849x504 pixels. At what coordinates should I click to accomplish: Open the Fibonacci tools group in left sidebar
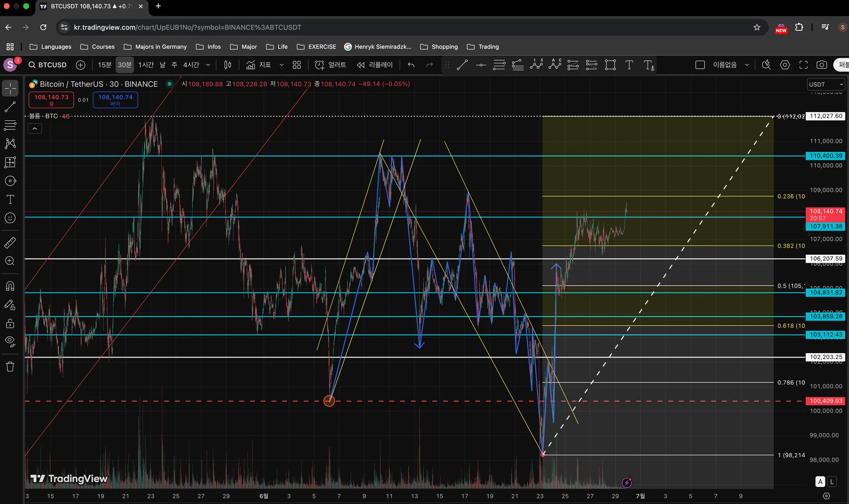click(x=10, y=125)
